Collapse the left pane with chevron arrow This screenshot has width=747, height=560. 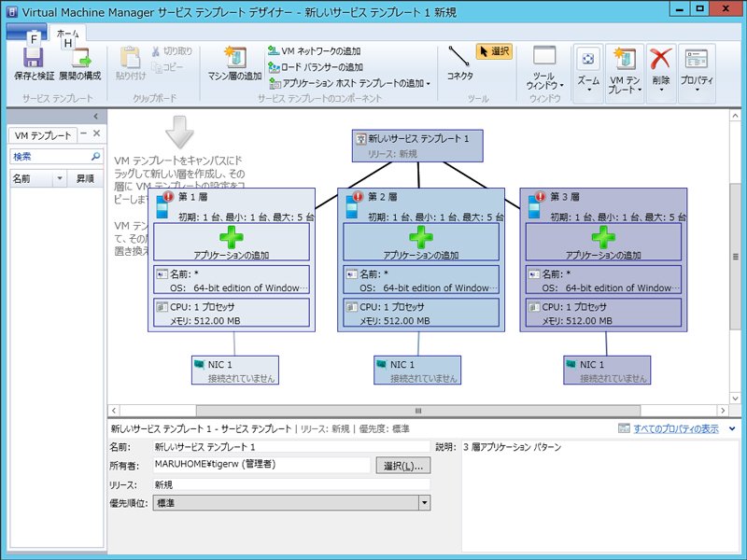click(x=96, y=116)
